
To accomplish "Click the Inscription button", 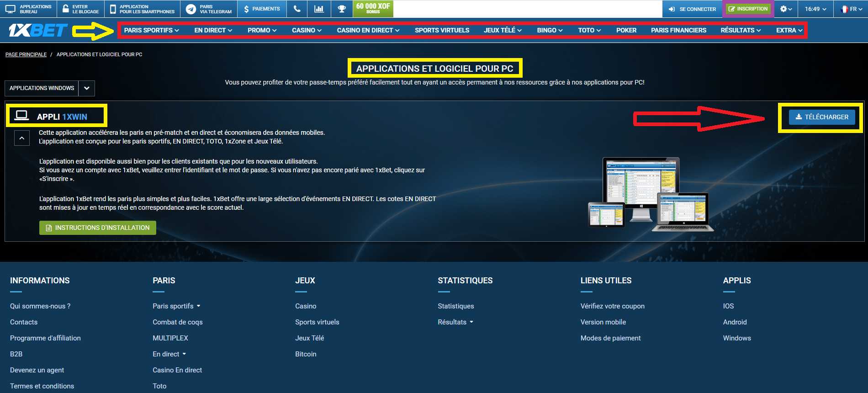I will click(x=748, y=9).
